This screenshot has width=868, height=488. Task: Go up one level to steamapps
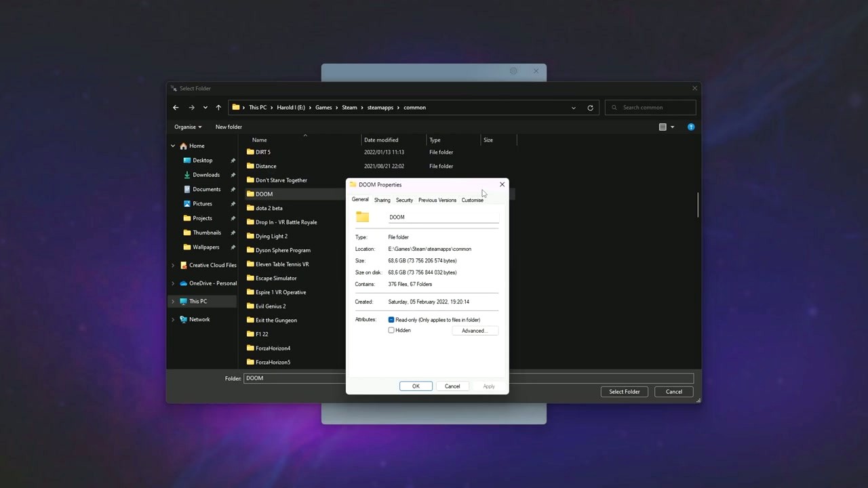218,107
